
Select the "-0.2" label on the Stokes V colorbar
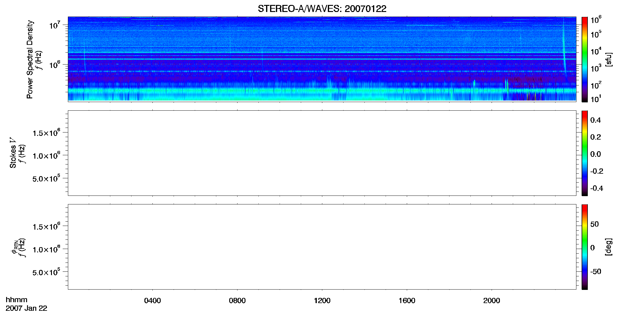pos(597,171)
